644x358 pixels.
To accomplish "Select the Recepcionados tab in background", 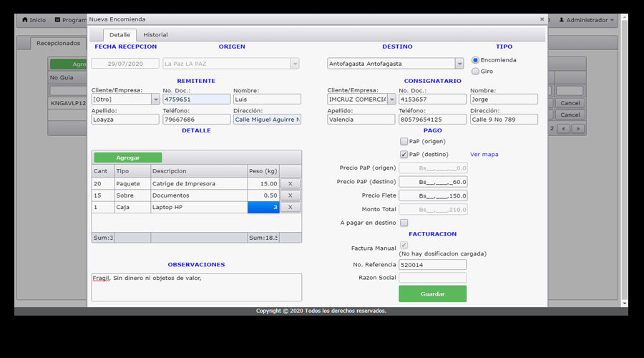I will pos(59,43).
